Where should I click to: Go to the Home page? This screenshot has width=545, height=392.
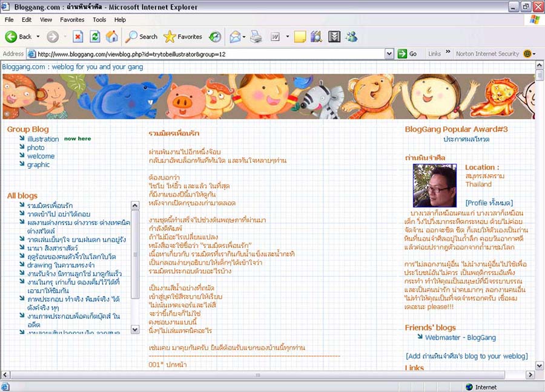(112, 36)
